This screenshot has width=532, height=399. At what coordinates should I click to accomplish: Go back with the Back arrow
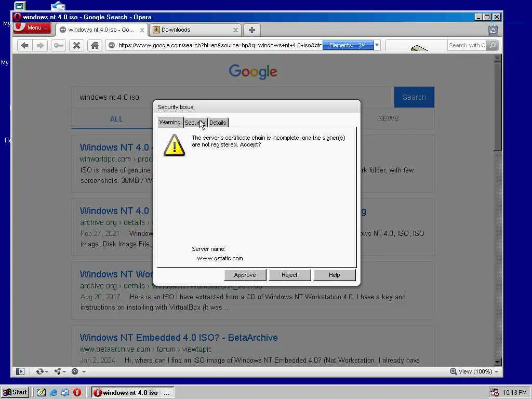coord(24,46)
